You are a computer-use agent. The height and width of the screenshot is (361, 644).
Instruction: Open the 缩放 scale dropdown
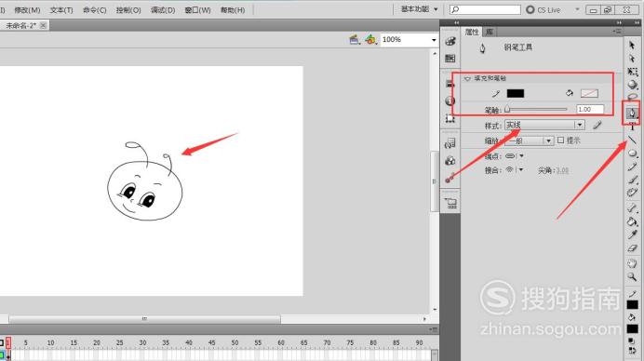[529, 140]
